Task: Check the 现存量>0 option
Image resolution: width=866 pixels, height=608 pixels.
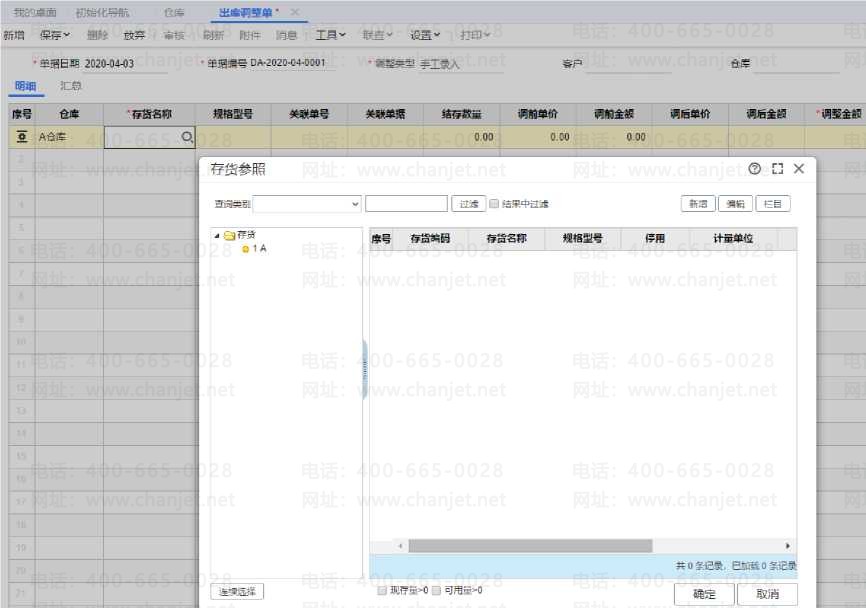Action: point(382,591)
